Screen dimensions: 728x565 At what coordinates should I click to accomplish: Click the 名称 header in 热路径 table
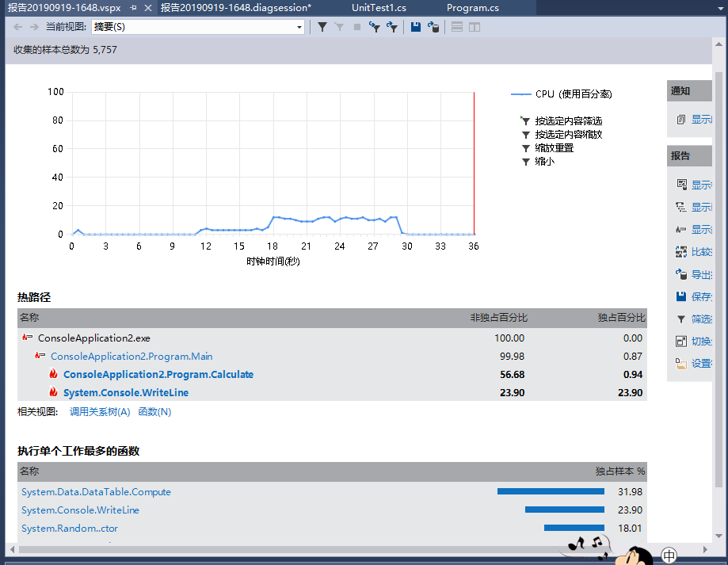pos(29,318)
